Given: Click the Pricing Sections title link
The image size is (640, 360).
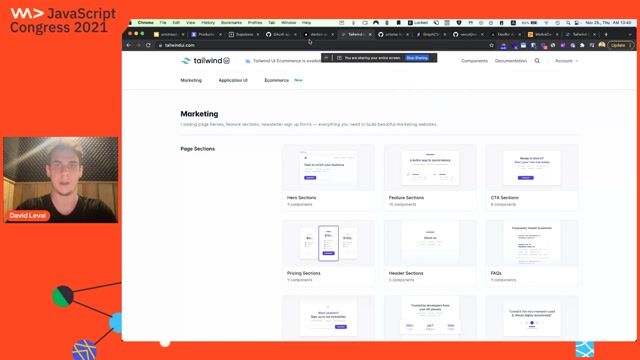Looking at the screenshot, I should click(x=304, y=273).
